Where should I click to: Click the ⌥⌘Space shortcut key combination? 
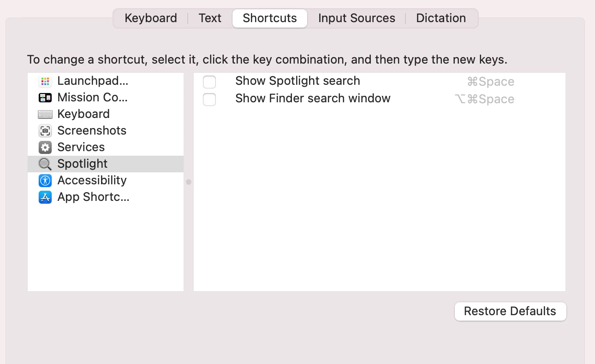[484, 99]
